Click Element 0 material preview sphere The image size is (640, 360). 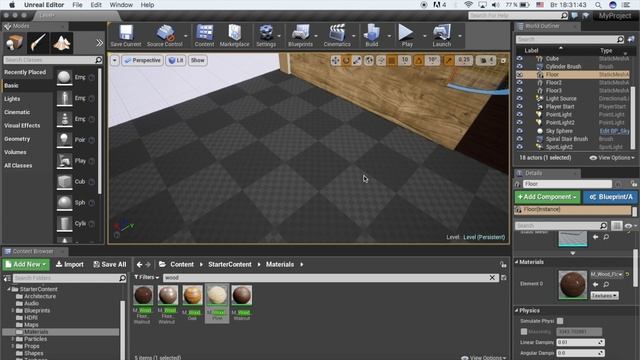[573, 284]
